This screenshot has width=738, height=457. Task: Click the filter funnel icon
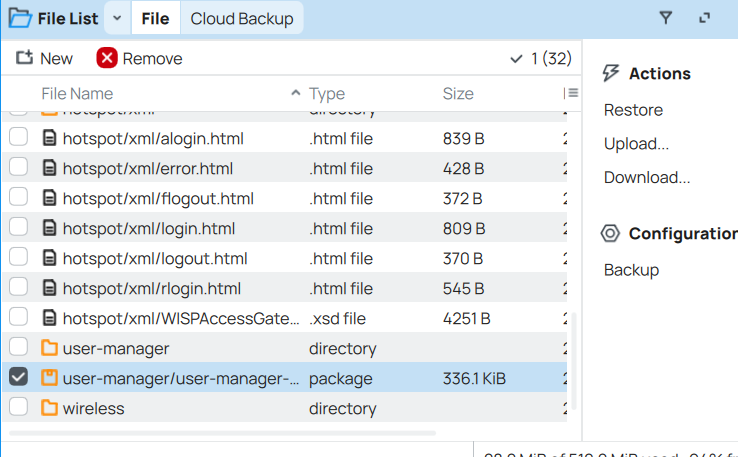point(666,18)
